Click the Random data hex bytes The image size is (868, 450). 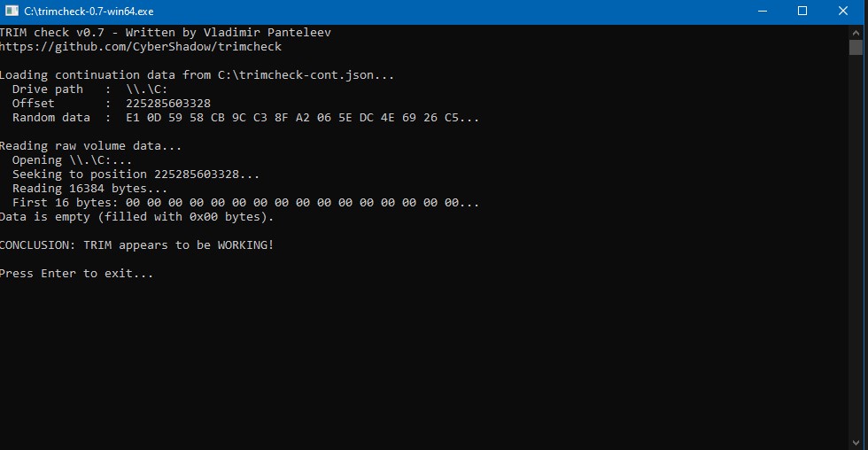[x=302, y=118]
